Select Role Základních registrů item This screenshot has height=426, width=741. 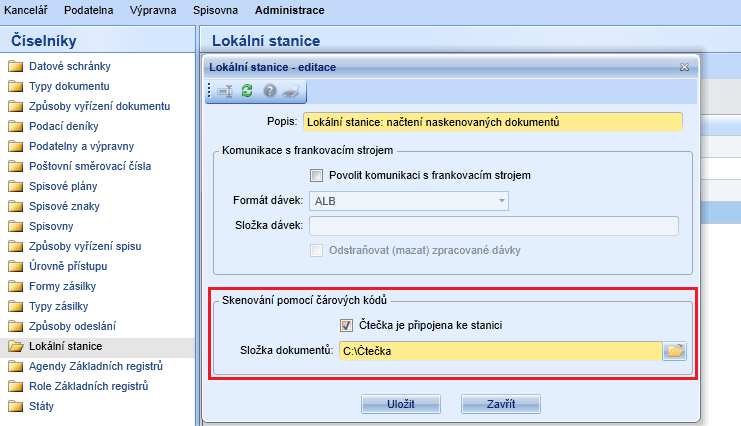pyautogui.click(x=88, y=386)
